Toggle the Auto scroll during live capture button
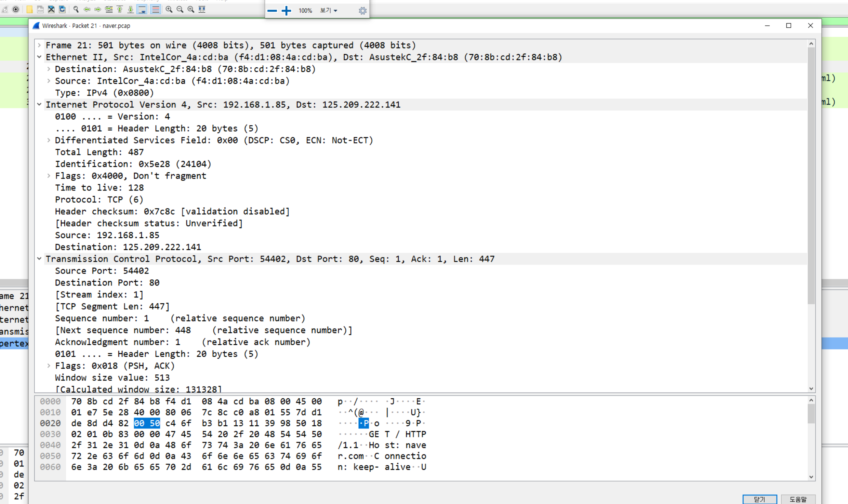The height and width of the screenshot is (504, 848). coord(142,9)
